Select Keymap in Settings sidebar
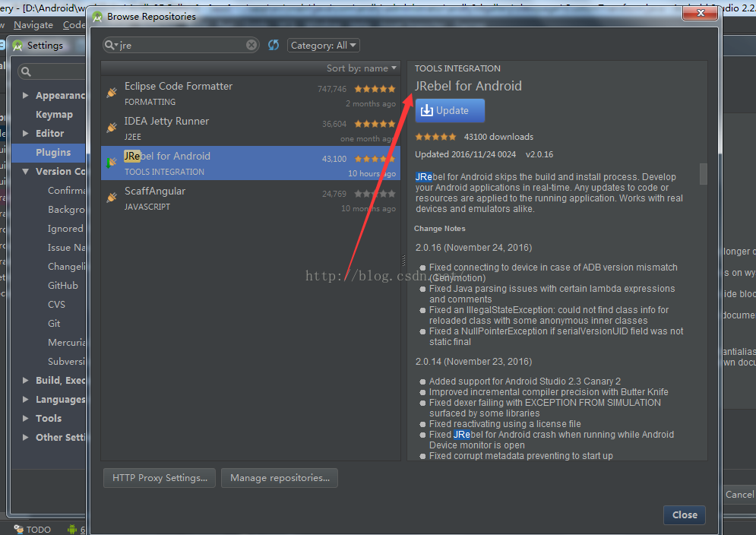The width and height of the screenshot is (756, 535). coord(54,114)
